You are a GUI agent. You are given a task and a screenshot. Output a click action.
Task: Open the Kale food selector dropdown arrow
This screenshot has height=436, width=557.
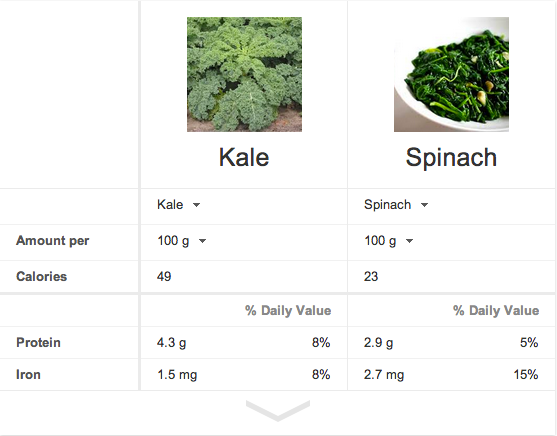[x=196, y=205]
